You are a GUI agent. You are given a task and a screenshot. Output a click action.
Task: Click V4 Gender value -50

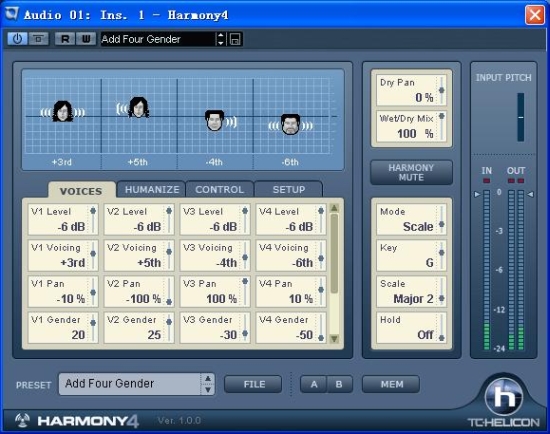point(304,335)
